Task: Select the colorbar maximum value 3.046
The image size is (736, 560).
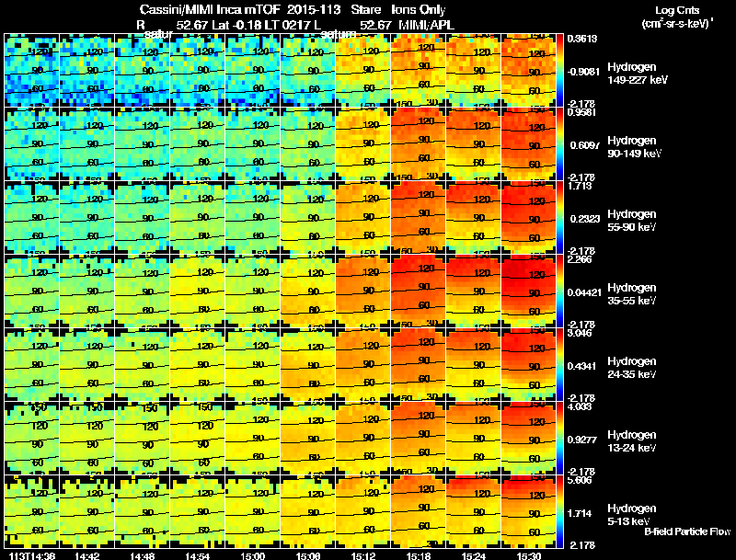Action: pyautogui.click(x=580, y=334)
